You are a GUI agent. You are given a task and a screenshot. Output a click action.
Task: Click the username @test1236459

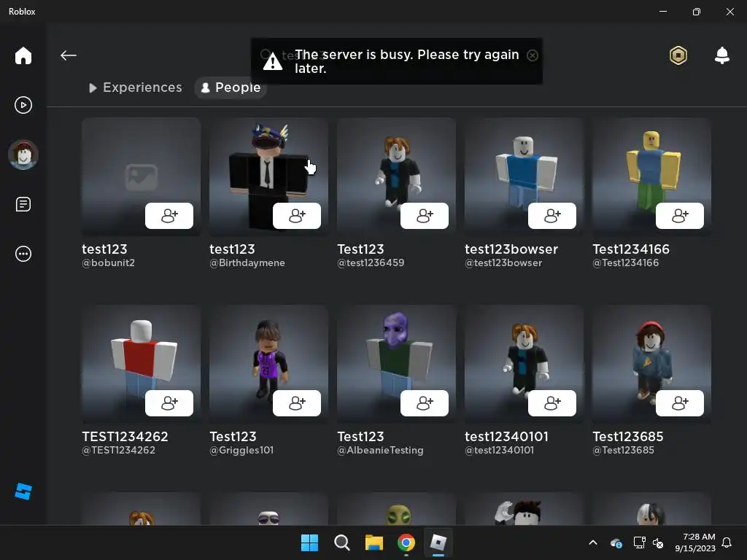point(371,262)
